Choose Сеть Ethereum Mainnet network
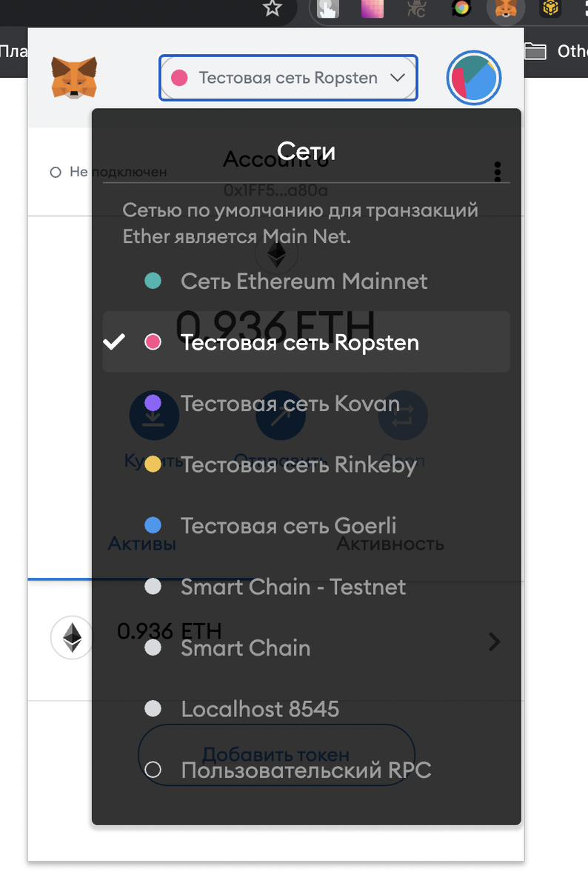 (x=306, y=282)
